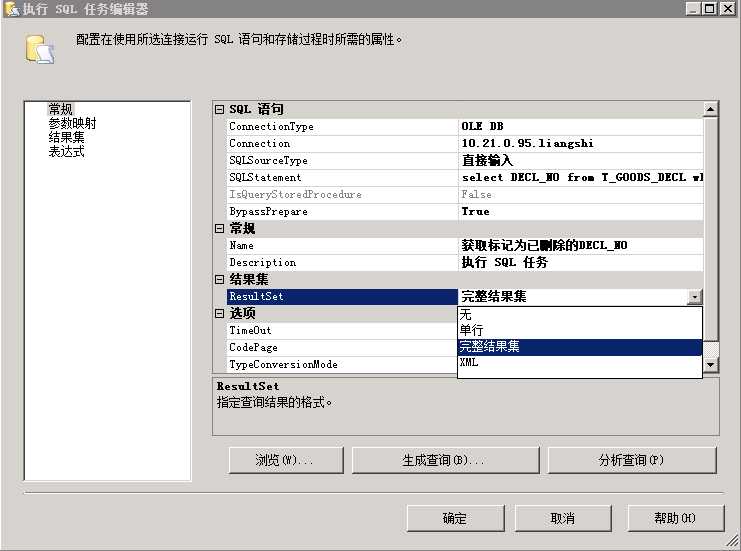Choose 无 in the ResultSet list
This screenshot has height=551, width=741.
(x=580, y=314)
